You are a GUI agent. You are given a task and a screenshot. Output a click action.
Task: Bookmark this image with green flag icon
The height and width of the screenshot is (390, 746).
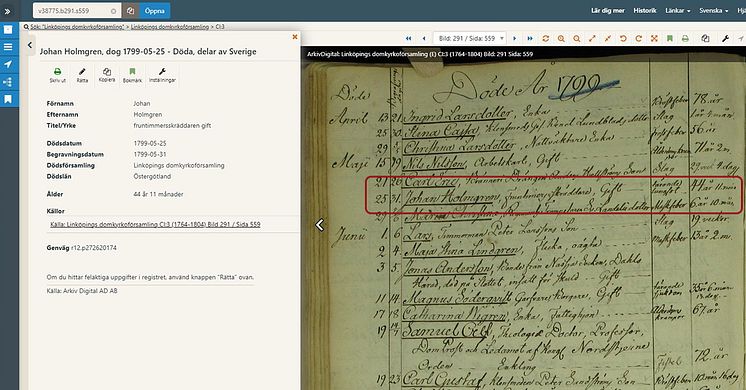(x=669, y=39)
